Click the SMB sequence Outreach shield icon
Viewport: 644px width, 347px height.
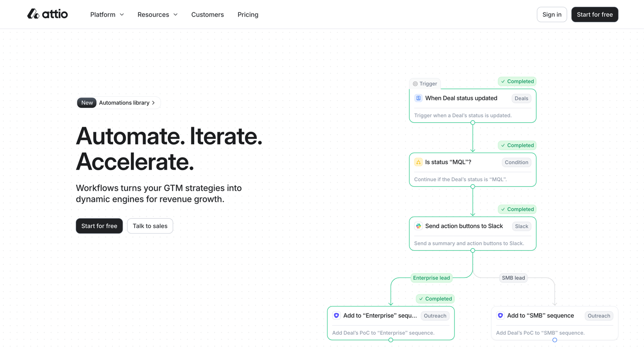pyautogui.click(x=500, y=315)
